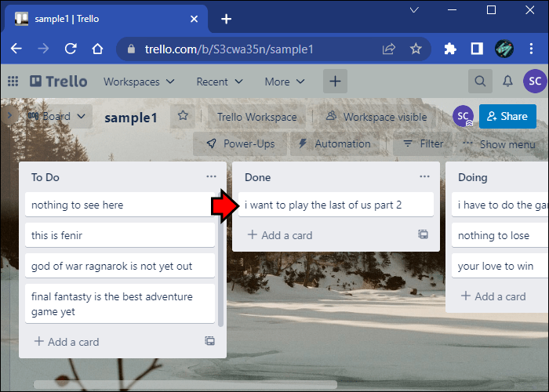Image resolution: width=549 pixels, height=392 pixels.
Task: Open card 'your love to win'
Action: [x=500, y=266]
